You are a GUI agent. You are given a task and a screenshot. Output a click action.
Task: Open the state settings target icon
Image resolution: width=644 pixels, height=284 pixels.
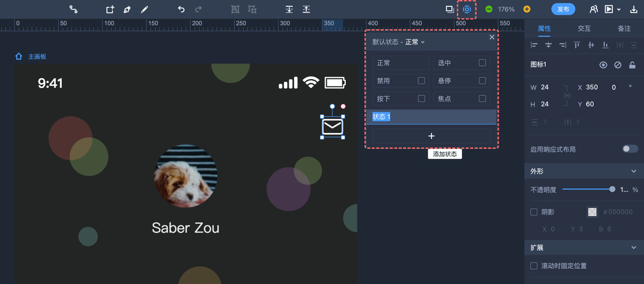467,9
